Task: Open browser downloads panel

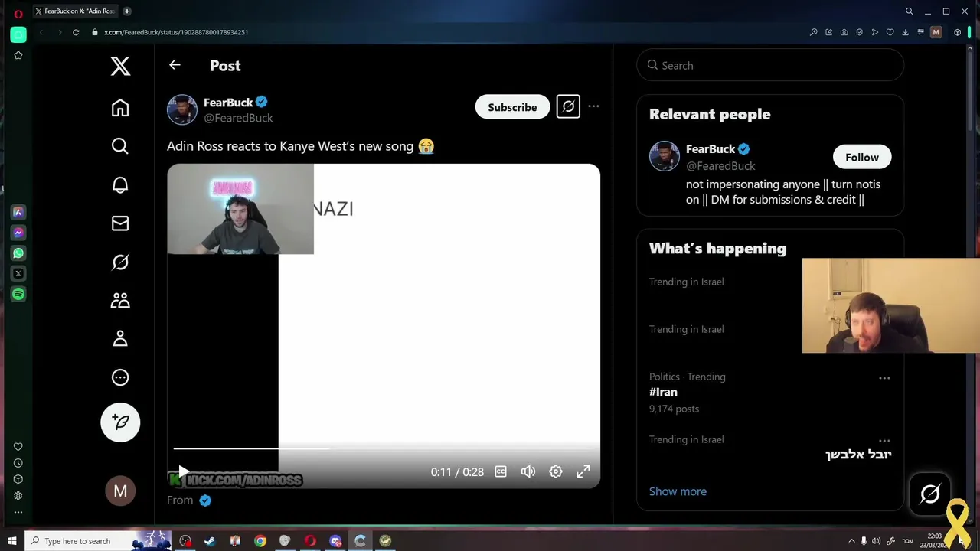Action: tap(905, 32)
